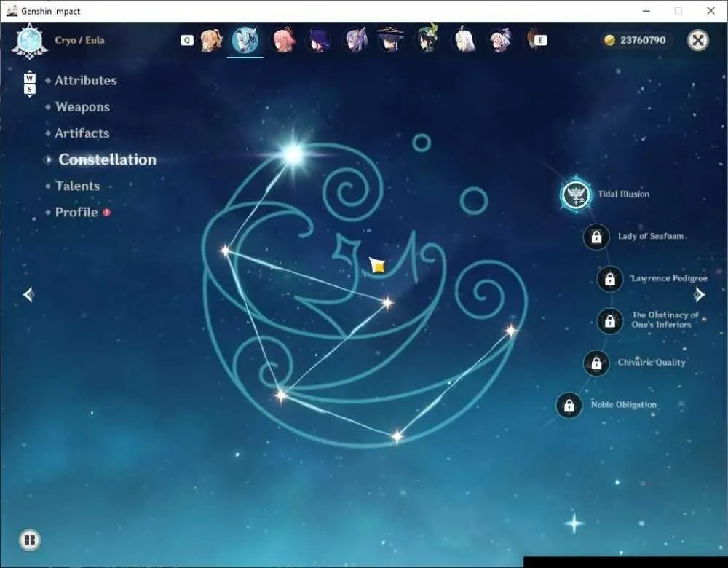
Task: Click the Q previous-character key hint
Action: tap(186, 40)
